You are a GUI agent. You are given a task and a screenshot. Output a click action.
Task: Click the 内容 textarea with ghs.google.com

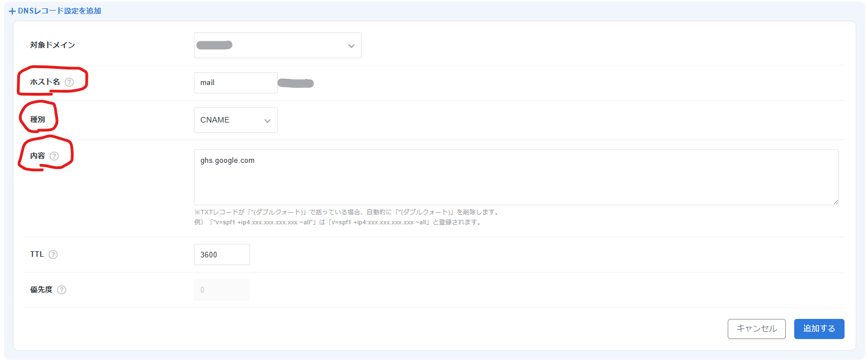[516, 177]
